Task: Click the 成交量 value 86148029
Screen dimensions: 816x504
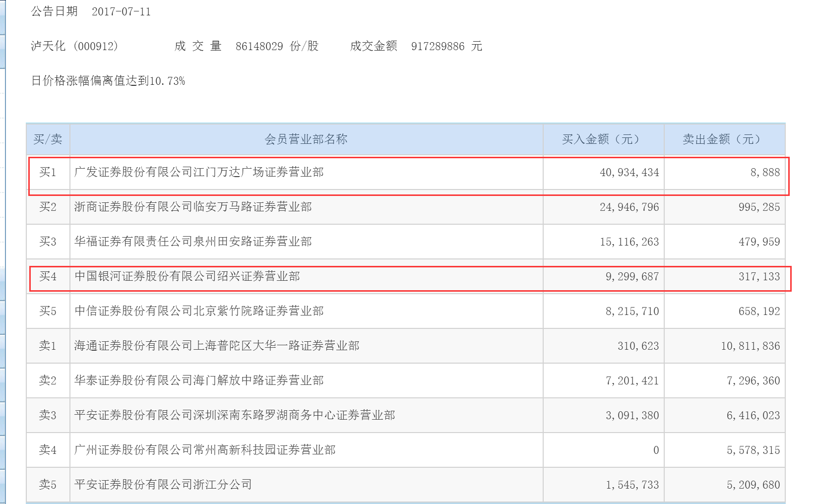Action: point(259,46)
